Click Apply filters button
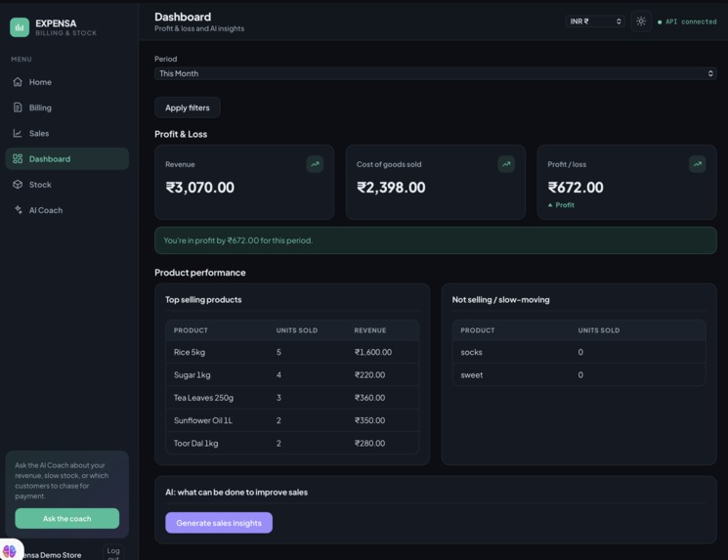Image resolution: width=728 pixels, height=560 pixels. [187, 108]
